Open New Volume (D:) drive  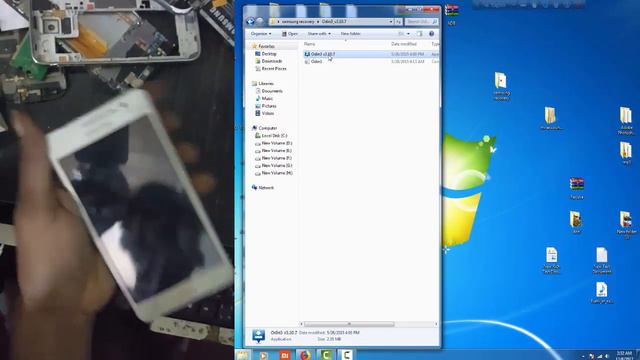click(276, 143)
